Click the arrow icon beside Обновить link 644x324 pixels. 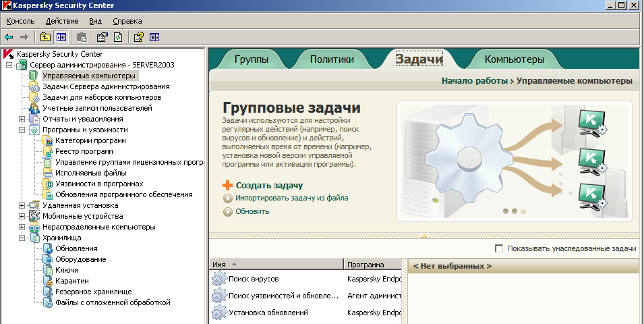(x=227, y=212)
